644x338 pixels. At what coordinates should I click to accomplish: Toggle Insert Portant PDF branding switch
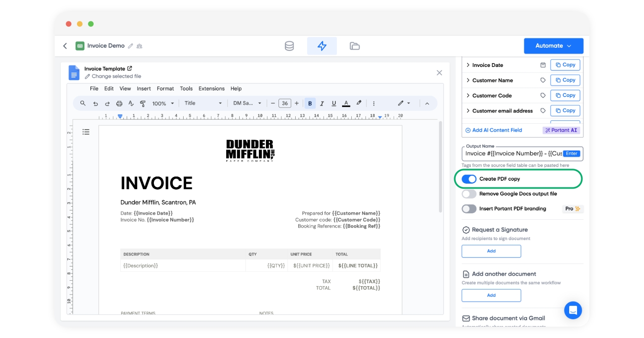coord(469,209)
